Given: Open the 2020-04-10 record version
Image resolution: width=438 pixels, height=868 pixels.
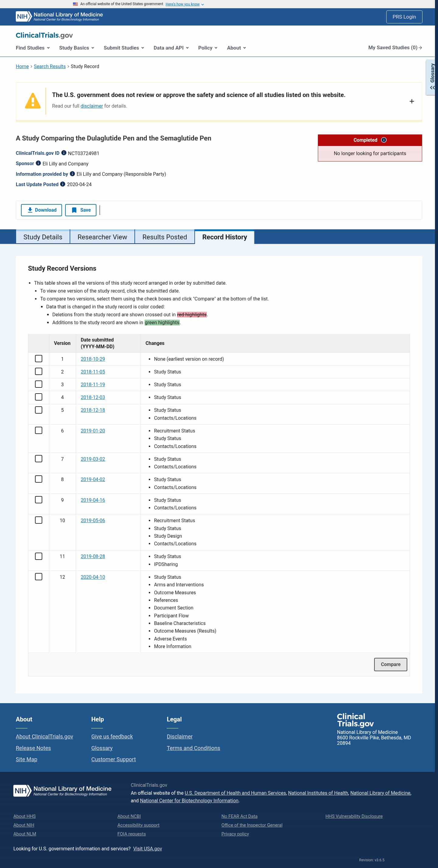Looking at the screenshot, I should click(x=93, y=577).
